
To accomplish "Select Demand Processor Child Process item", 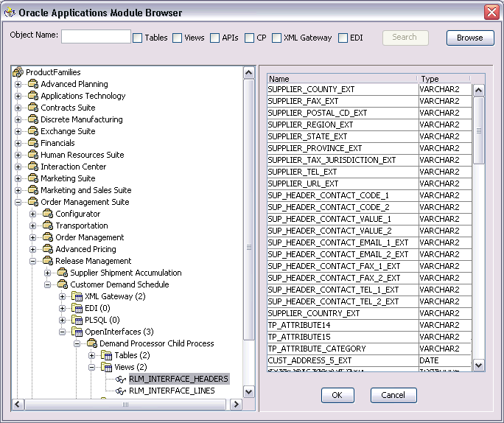I will pyautogui.click(x=156, y=343).
